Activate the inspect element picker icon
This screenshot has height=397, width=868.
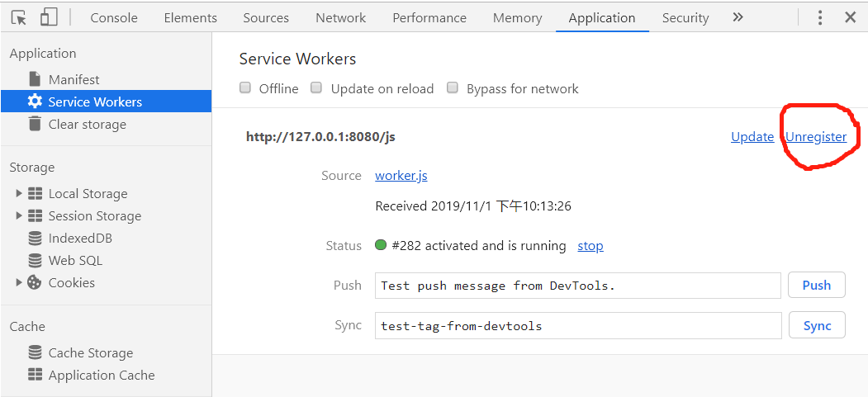[19, 17]
